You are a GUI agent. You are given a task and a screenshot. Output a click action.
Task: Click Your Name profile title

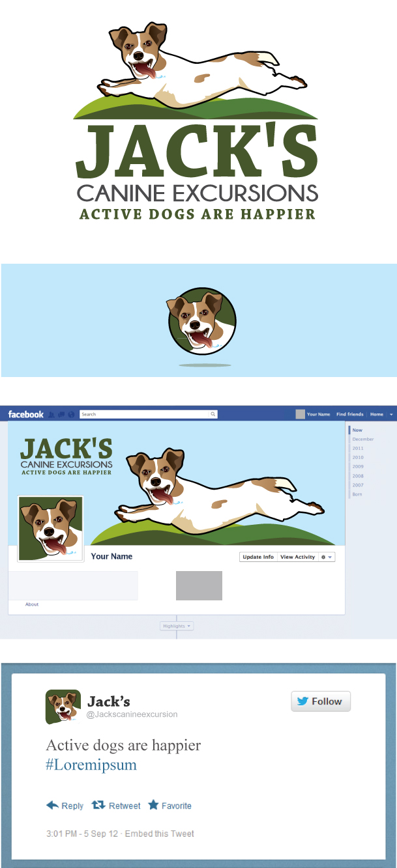tap(111, 557)
